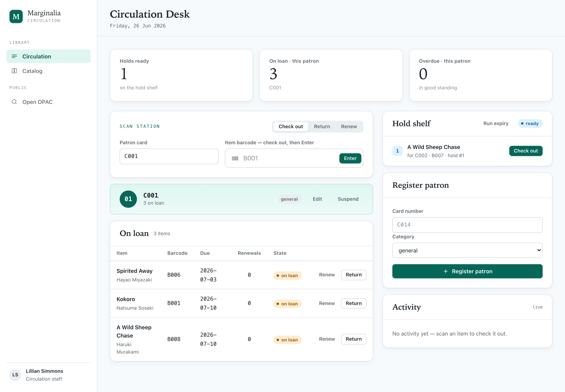Click the LS user avatar

pos(15,375)
